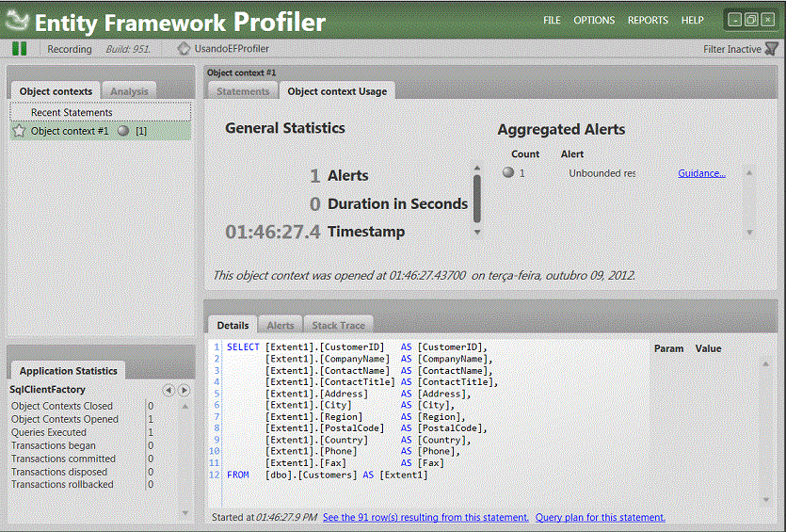Click the Aggregated Alerts scroll up arrow

coord(749,172)
